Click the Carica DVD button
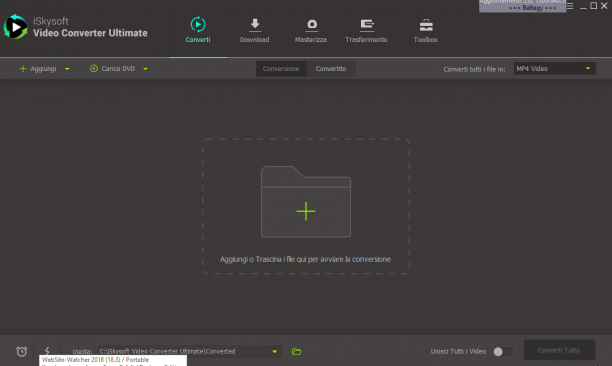612x366 pixels. pos(112,69)
